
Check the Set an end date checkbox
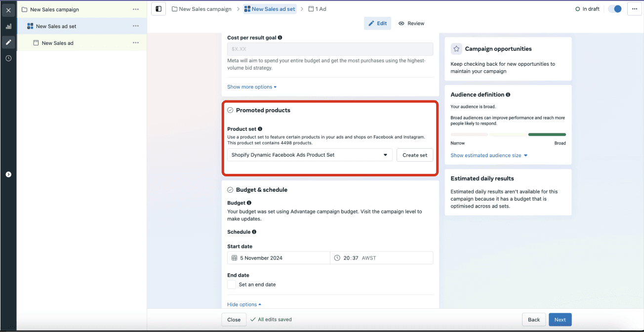[232, 285]
